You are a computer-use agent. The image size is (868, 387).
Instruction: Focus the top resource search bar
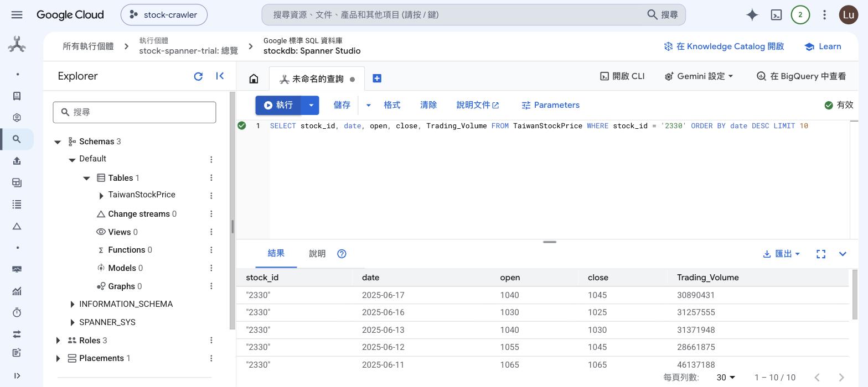pyautogui.click(x=473, y=15)
